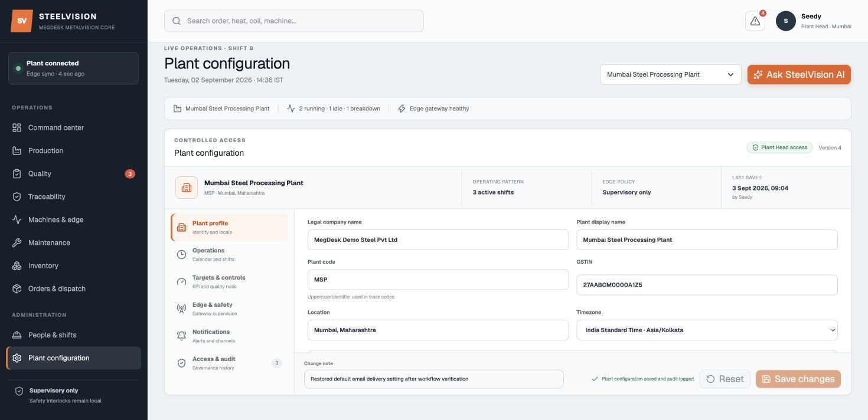Click the Plant code field
This screenshot has width=868, height=420.
[x=438, y=280]
